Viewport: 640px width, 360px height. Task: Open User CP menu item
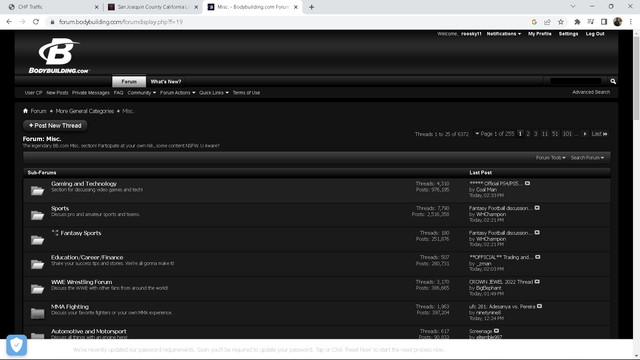(x=33, y=93)
